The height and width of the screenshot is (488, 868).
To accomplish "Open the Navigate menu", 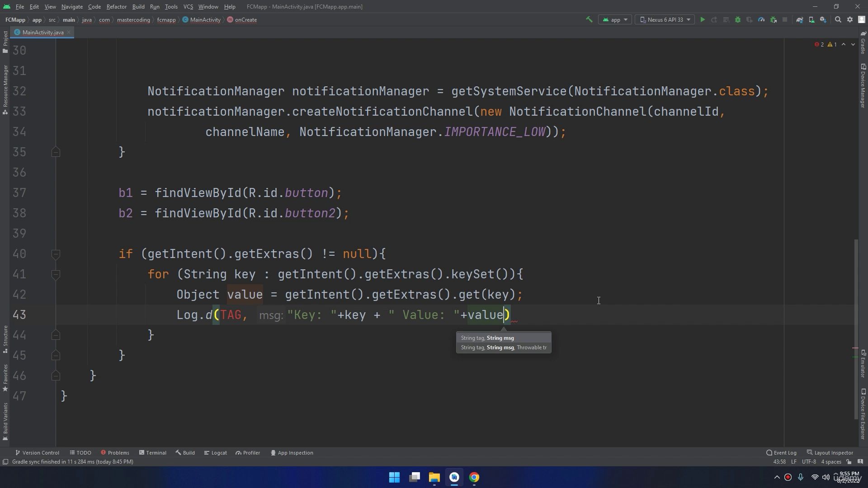I will coord(72,7).
